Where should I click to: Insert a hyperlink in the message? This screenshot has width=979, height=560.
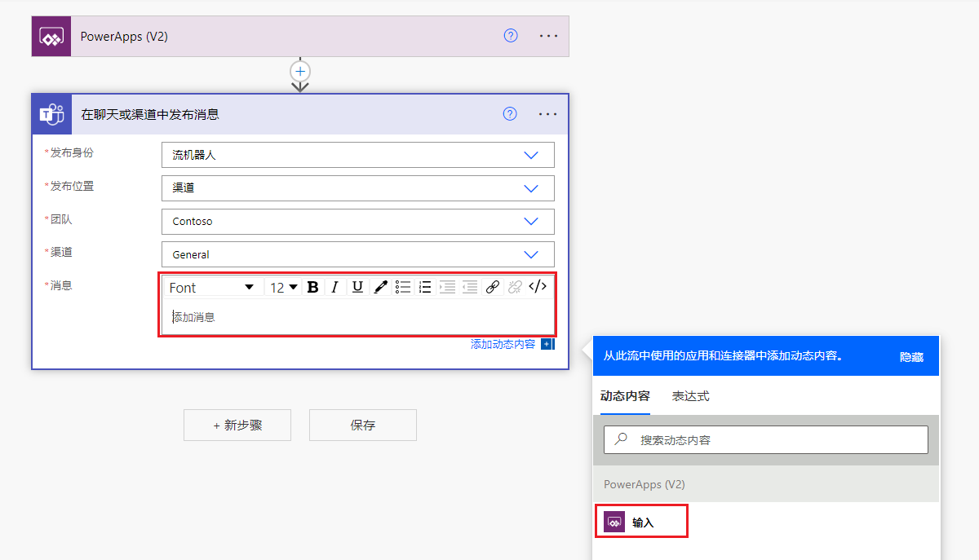tap(492, 287)
